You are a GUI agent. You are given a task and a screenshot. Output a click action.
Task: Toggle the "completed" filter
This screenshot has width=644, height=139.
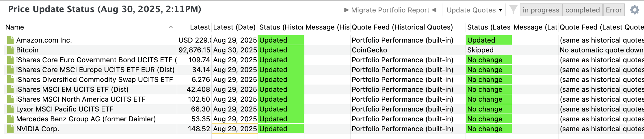coord(582,10)
